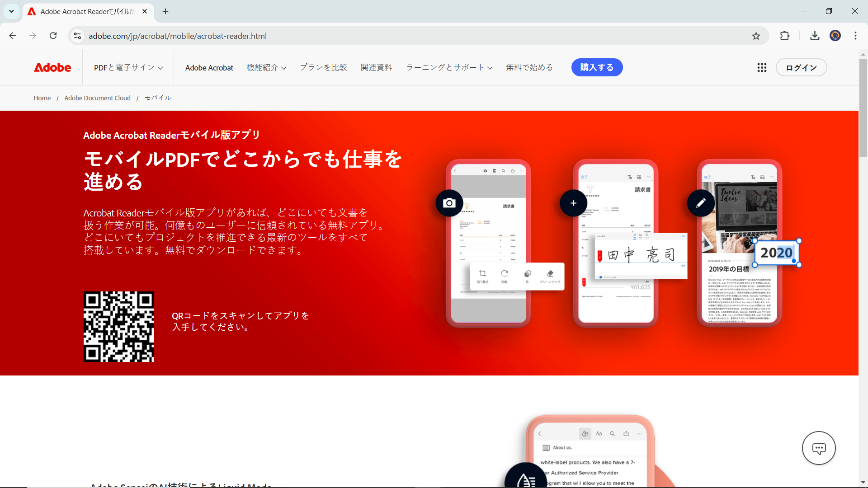This screenshot has width=868, height=488.
Task: Expand ラーニングとサポート dropdown
Action: [x=449, y=68]
